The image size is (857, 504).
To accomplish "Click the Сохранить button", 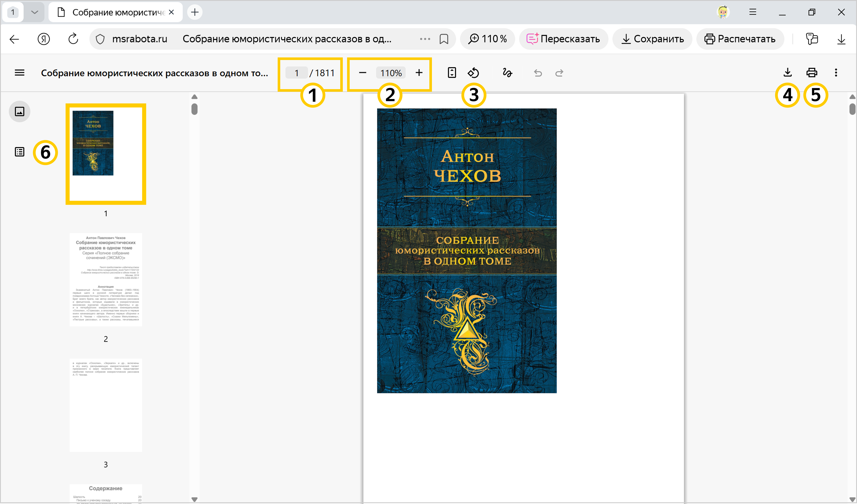I will [x=652, y=39].
